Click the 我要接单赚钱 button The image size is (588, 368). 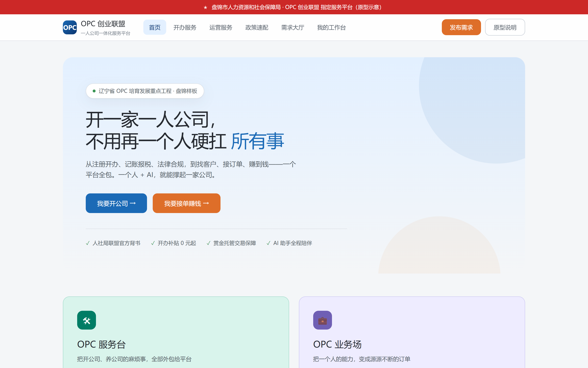click(x=186, y=203)
